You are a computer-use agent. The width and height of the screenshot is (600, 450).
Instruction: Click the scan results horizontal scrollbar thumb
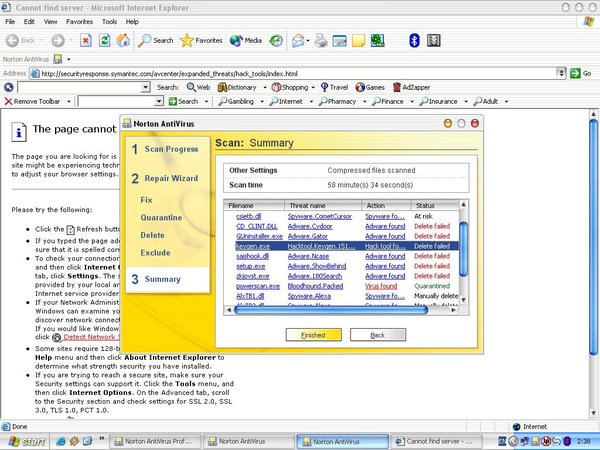[331, 310]
